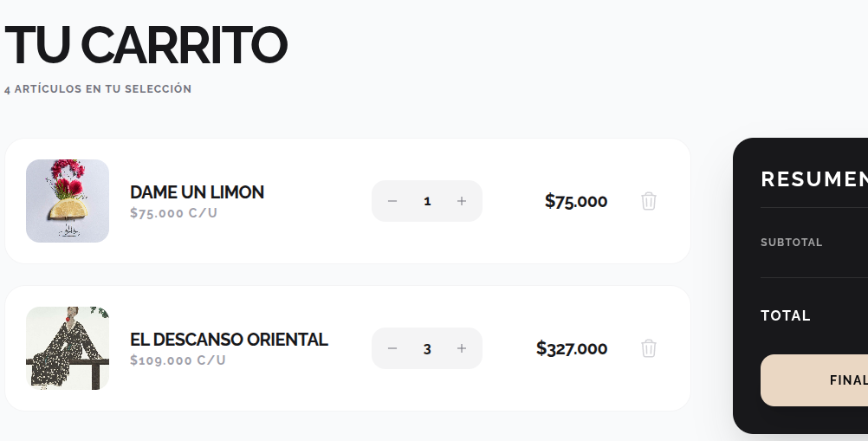The height and width of the screenshot is (441, 868).
Task: Increase quantity of El Descanso Oriental
Action: pyautogui.click(x=462, y=348)
